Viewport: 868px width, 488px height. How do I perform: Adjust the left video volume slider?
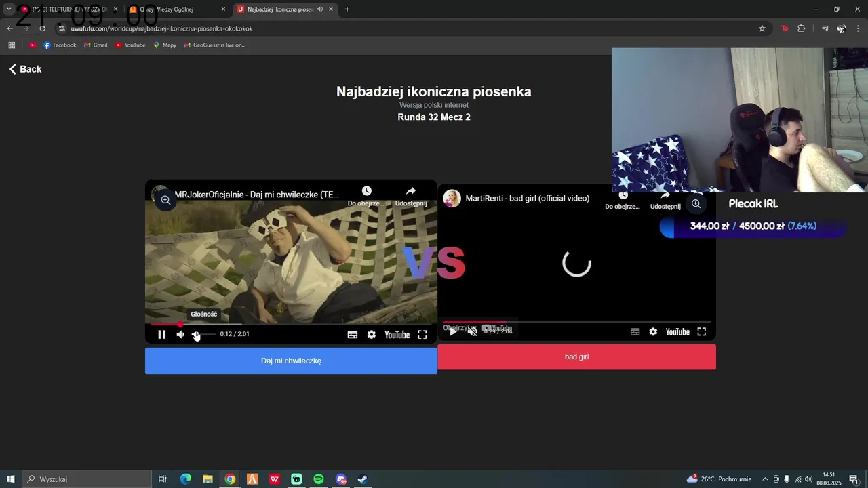(203, 334)
